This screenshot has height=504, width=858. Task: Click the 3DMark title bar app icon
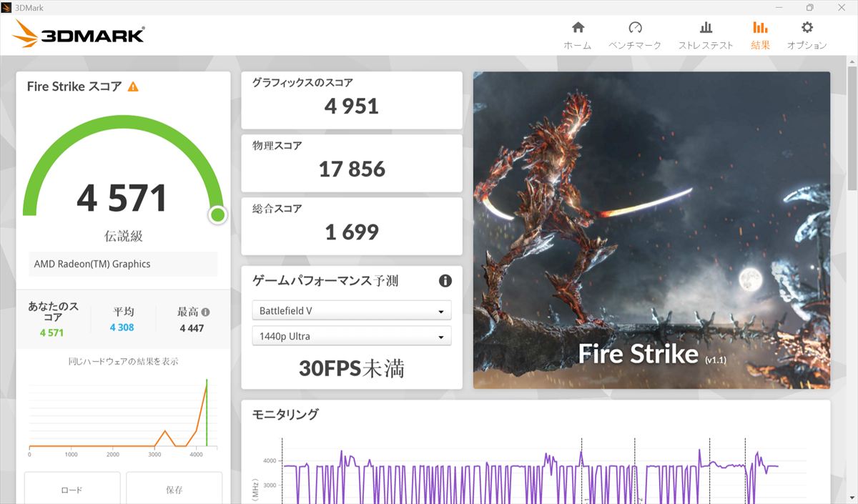pyautogui.click(x=6, y=7)
